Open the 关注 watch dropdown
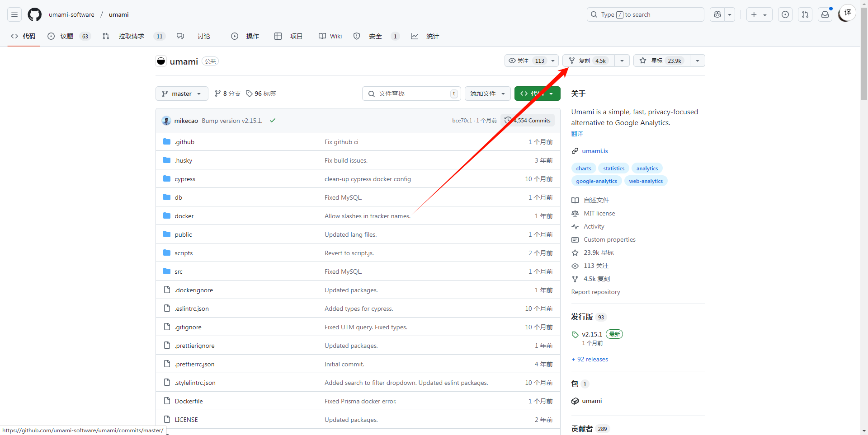This screenshot has width=868, height=435. [532, 61]
